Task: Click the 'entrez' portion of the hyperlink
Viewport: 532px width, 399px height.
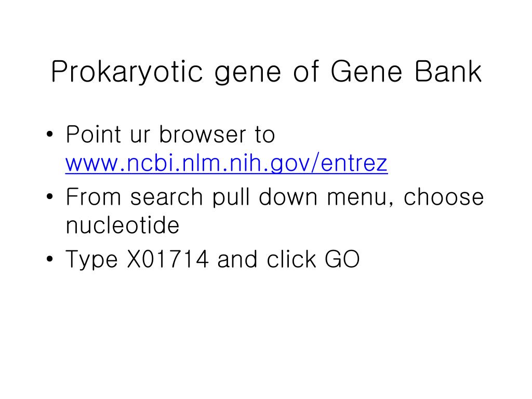Action: (x=354, y=164)
